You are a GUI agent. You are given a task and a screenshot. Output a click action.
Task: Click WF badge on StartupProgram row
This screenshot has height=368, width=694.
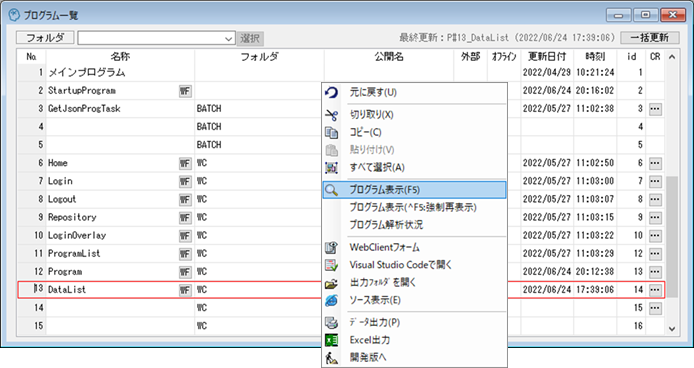point(185,91)
